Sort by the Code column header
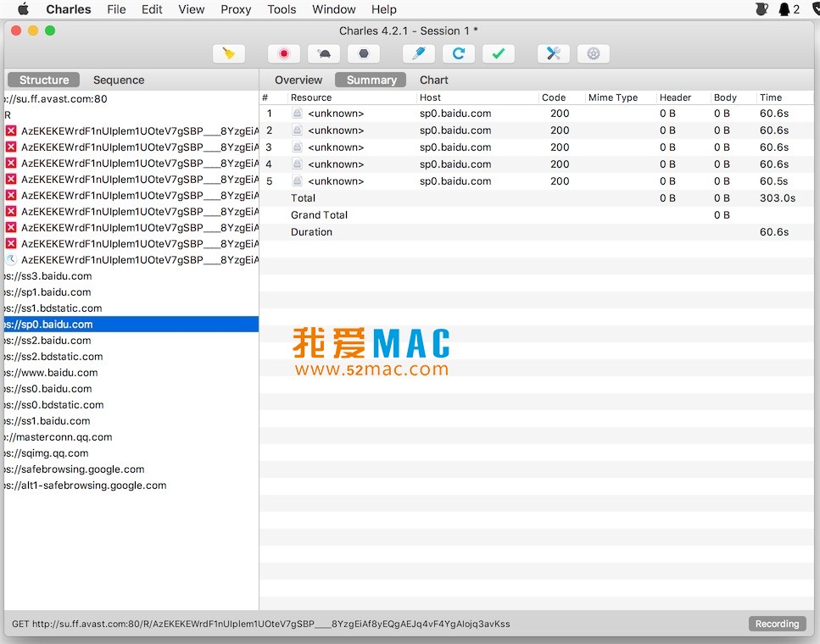The image size is (820, 644). tap(553, 97)
